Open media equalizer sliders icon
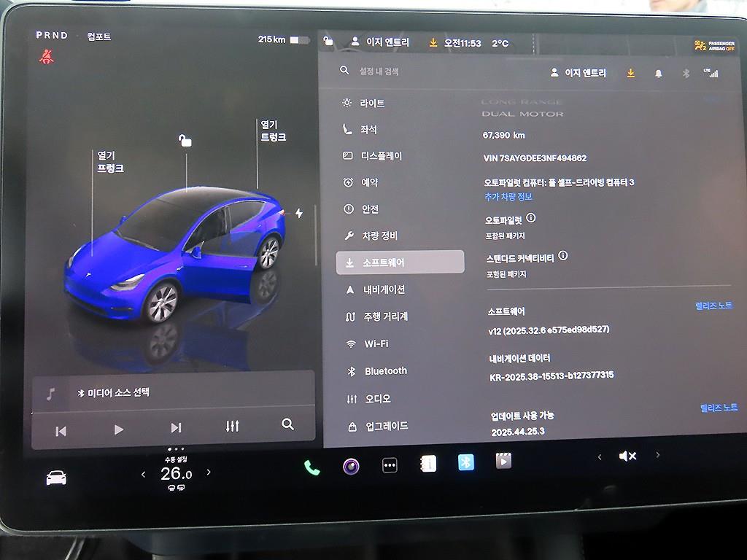The width and height of the screenshot is (747, 560). pyautogui.click(x=232, y=426)
